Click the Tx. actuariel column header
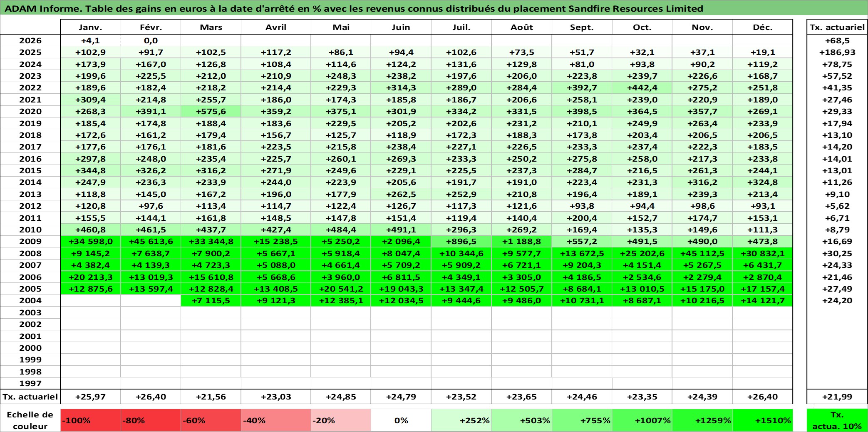The image size is (868, 432). [x=837, y=27]
